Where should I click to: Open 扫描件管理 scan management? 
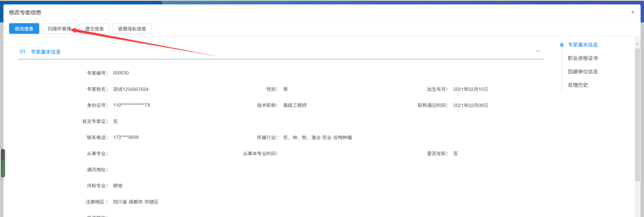click(59, 29)
